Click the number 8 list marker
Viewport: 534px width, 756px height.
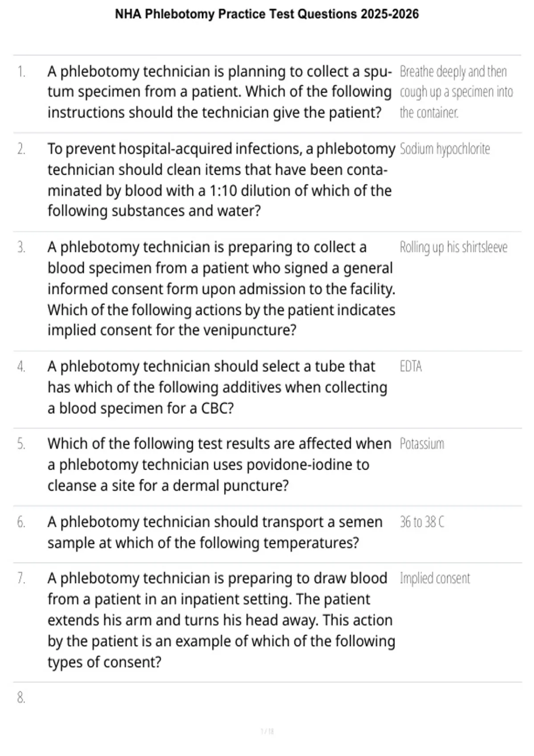coord(21,698)
